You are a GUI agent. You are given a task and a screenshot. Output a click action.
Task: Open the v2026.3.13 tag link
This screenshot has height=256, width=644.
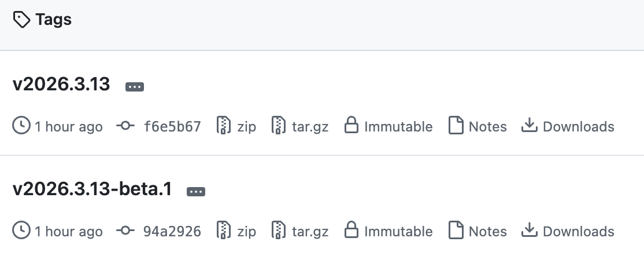pyautogui.click(x=61, y=85)
